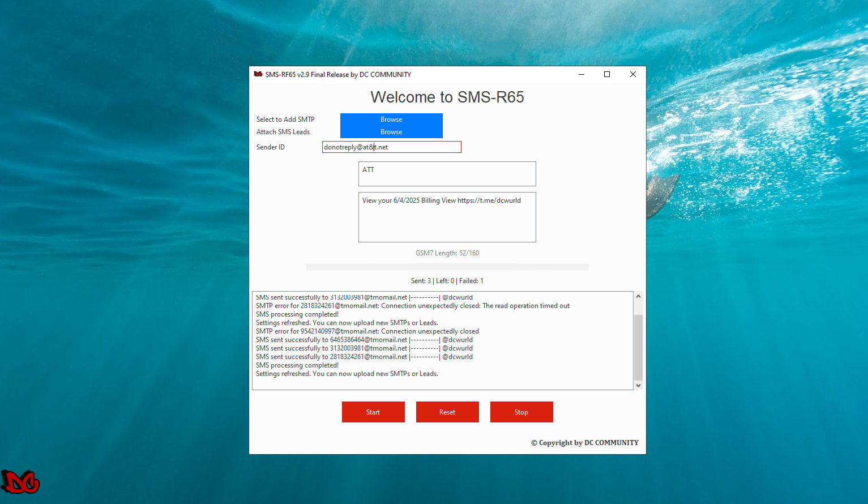Click the log scrollbar thumb

[x=638, y=347]
